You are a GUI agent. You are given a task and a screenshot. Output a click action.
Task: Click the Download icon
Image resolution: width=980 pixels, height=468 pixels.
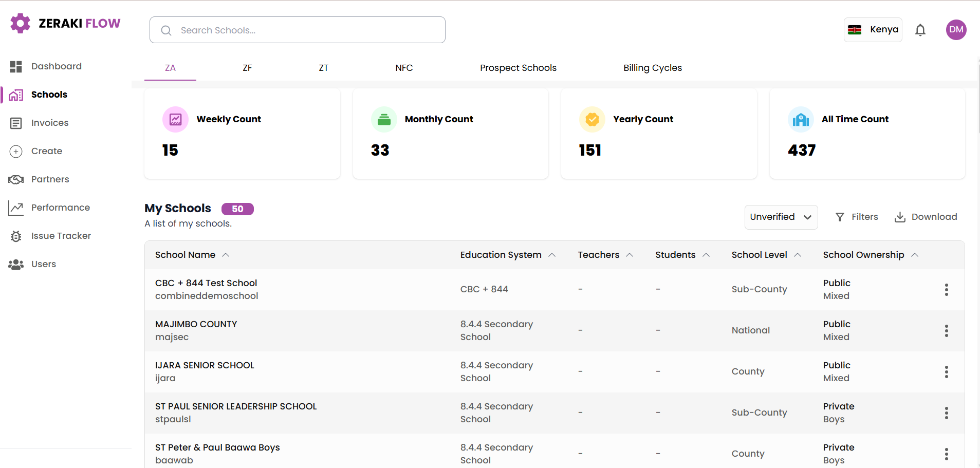coord(900,217)
